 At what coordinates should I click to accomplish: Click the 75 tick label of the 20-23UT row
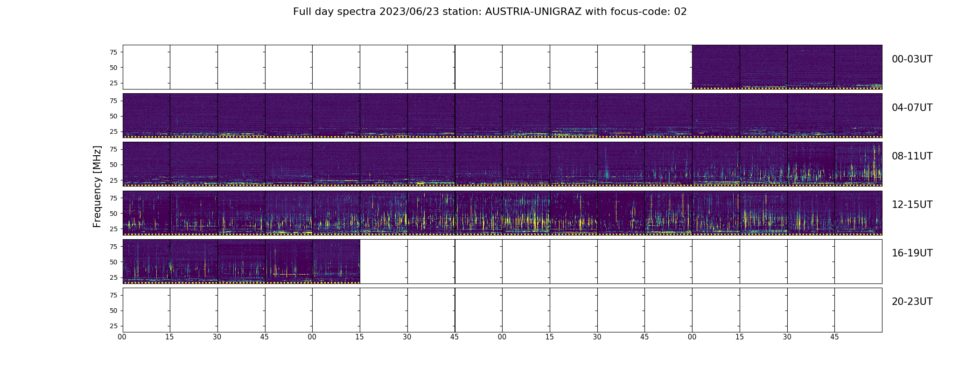click(x=113, y=295)
